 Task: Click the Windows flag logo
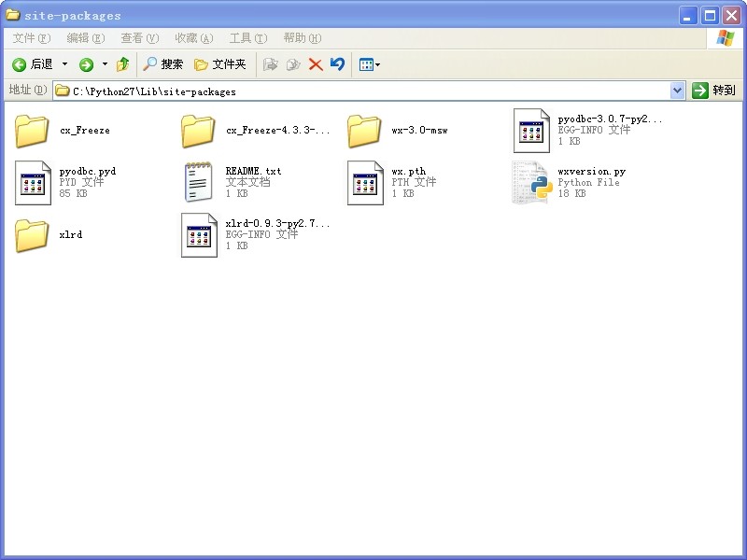click(x=726, y=37)
